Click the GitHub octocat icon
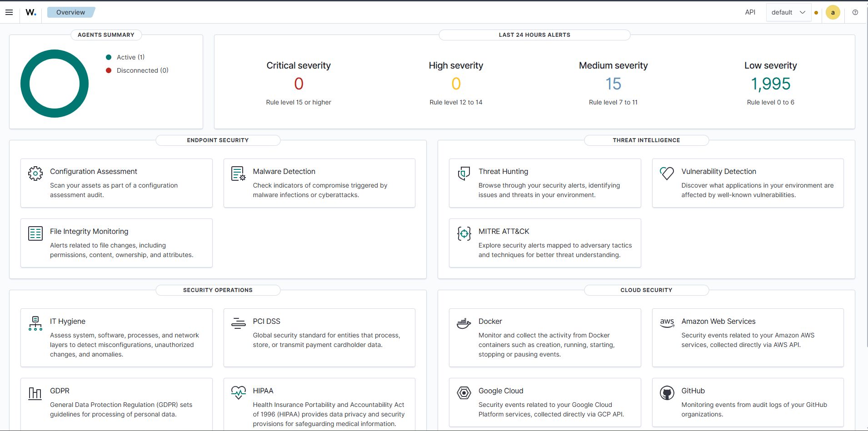 point(667,393)
